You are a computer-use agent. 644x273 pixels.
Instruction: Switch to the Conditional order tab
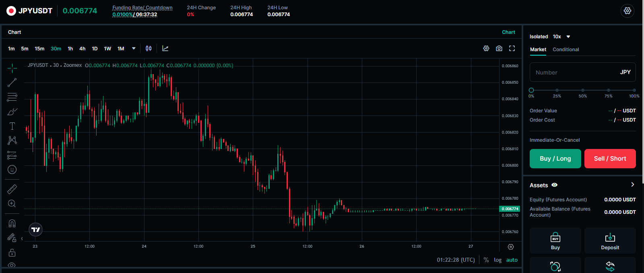pos(566,50)
